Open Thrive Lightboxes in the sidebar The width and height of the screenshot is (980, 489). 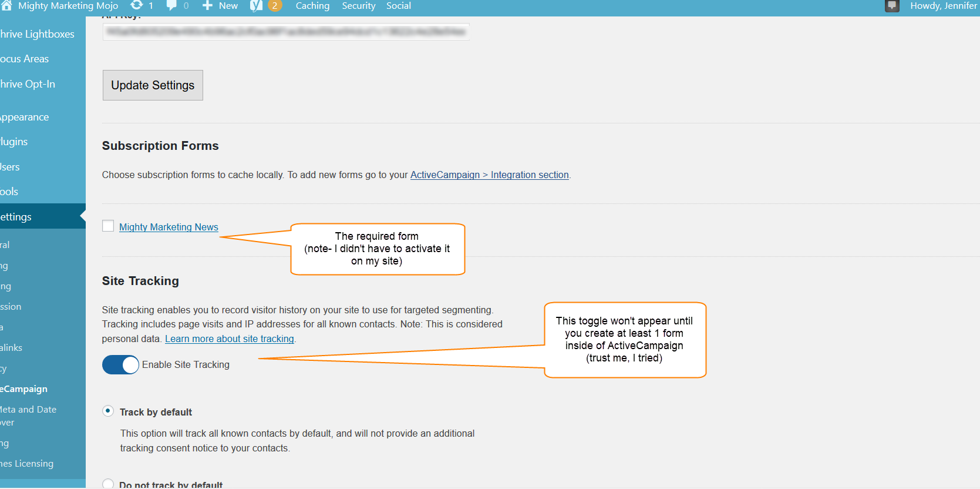click(37, 34)
